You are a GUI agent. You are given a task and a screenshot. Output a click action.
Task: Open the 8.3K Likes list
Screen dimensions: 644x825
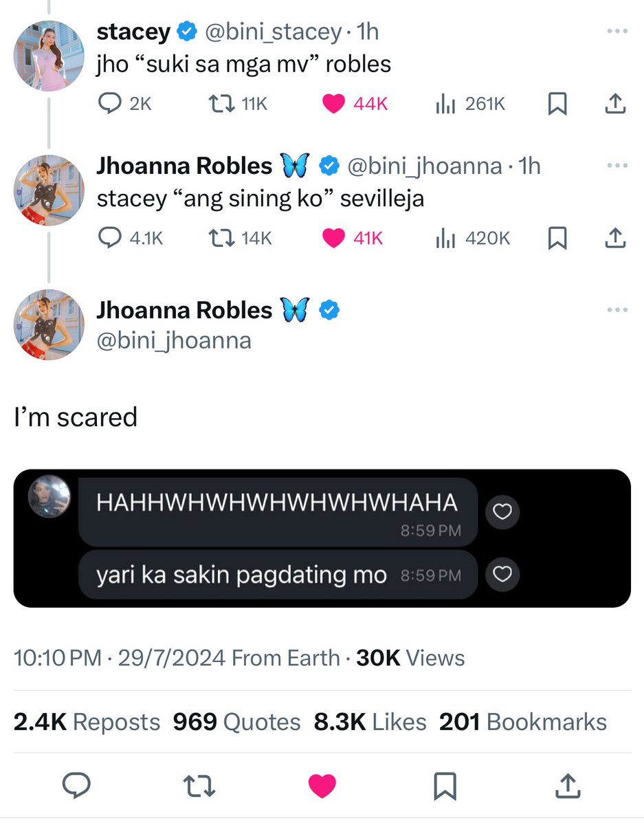[370, 722]
